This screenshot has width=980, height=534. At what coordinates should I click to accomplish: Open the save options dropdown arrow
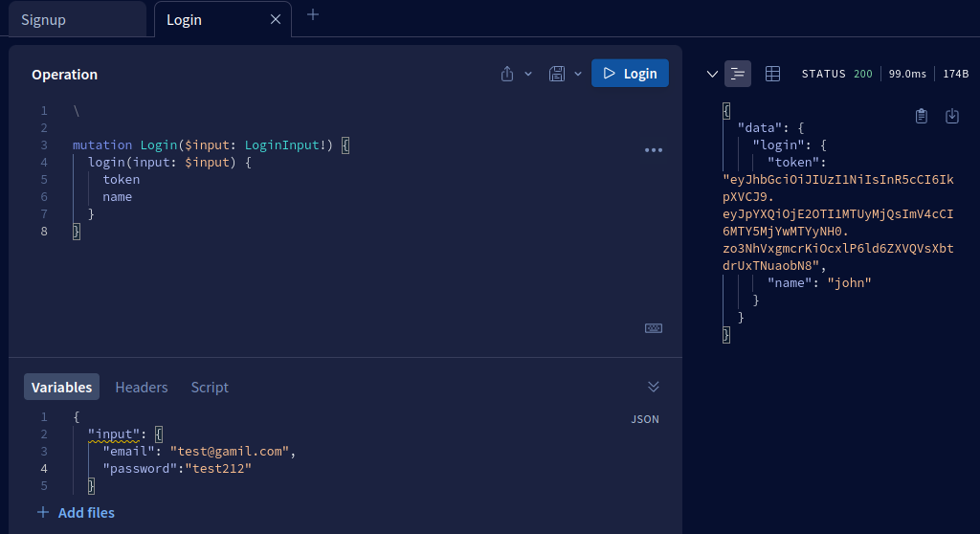click(x=578, y=74)
